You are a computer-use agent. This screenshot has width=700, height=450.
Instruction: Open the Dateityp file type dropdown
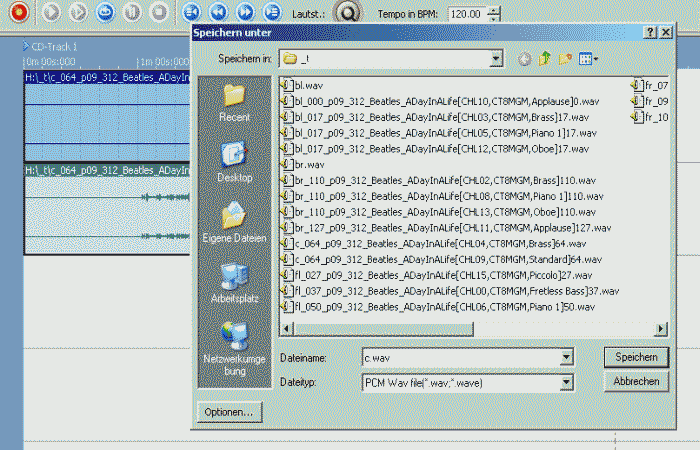coord(567,382)
